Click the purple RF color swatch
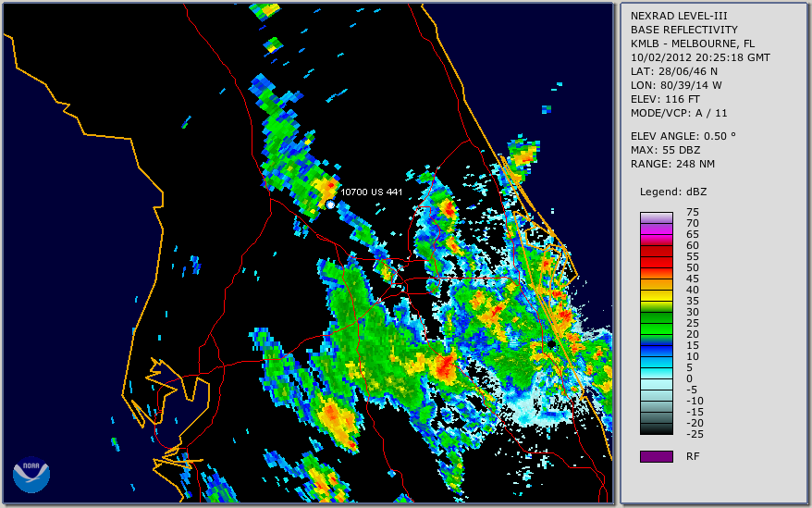 point(656,456)
